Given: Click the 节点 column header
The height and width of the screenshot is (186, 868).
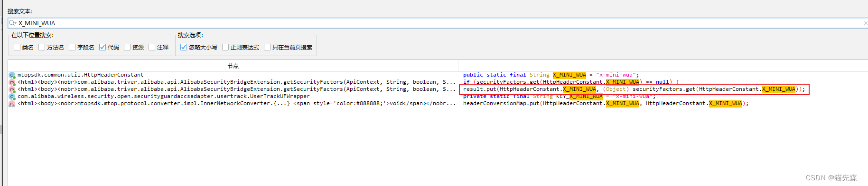Looking at the screenshot, I should click(233, 66).
